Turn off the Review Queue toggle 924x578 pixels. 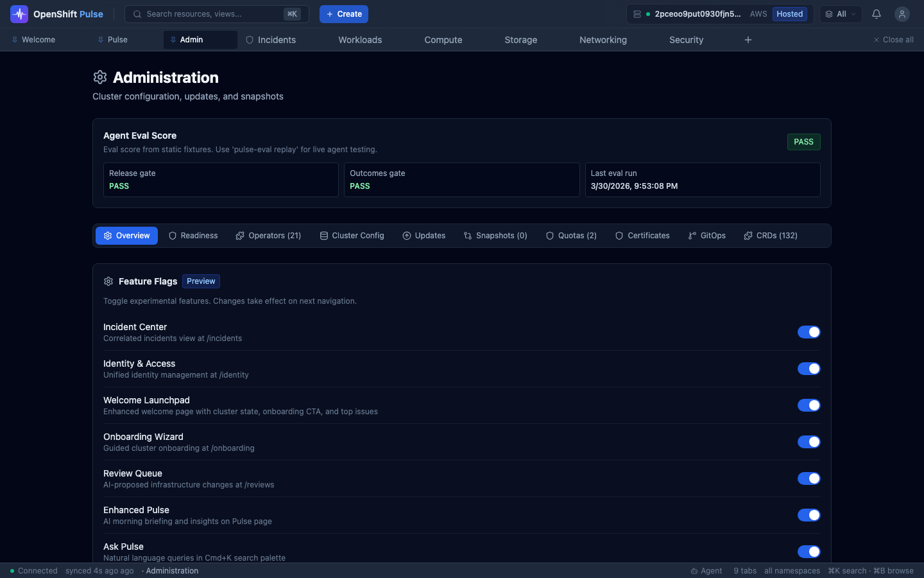click(809, 478)
